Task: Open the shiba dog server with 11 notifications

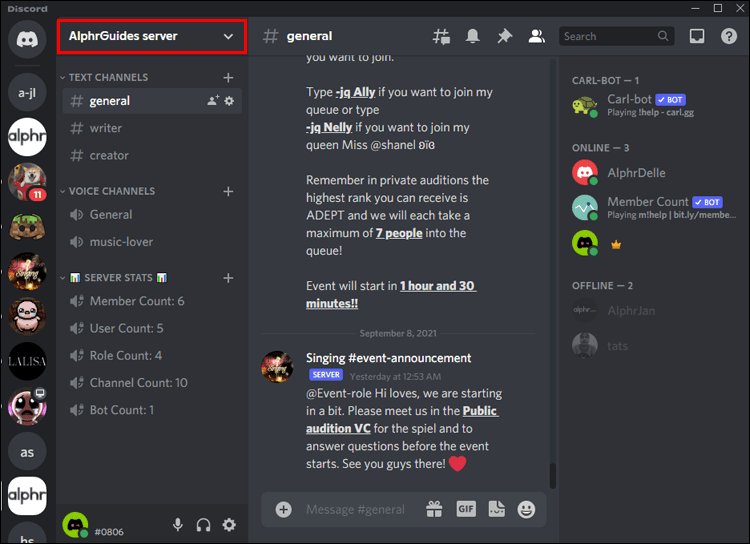Action: 27,182
